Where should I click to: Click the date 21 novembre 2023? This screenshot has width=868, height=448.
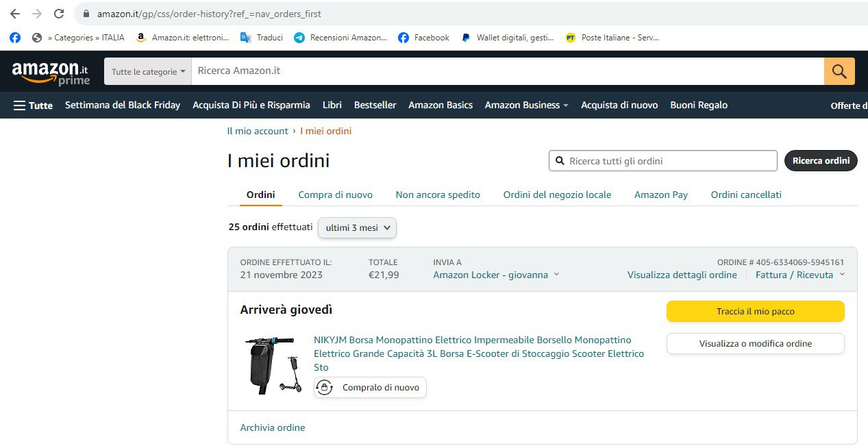[281, 275]
